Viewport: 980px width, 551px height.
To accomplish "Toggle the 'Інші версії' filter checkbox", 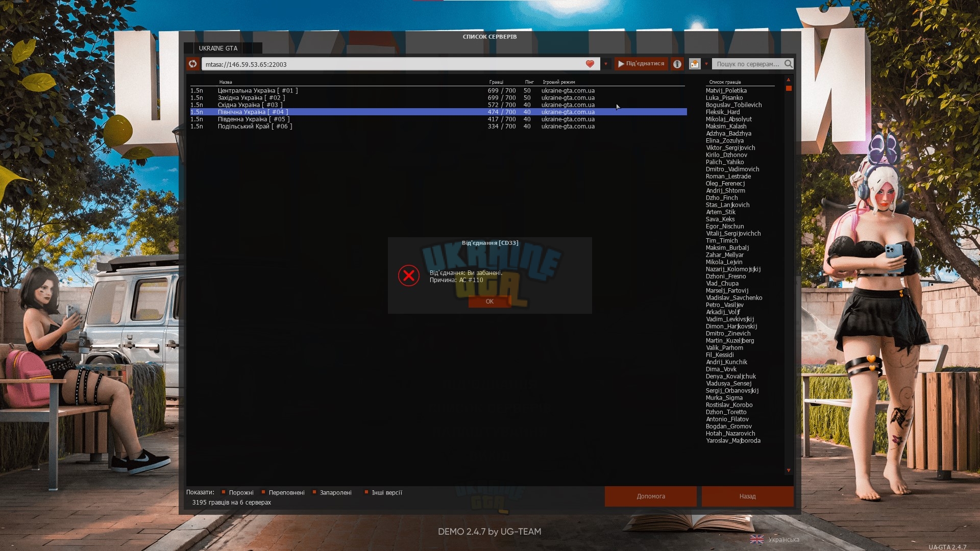I will 366,492.
